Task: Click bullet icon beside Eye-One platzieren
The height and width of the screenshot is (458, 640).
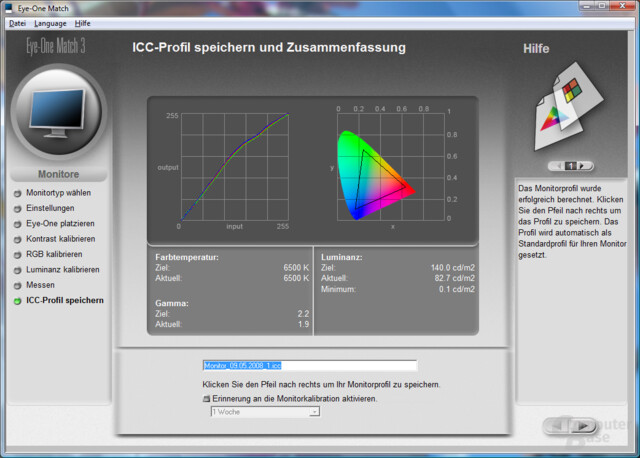Action: 18,224
